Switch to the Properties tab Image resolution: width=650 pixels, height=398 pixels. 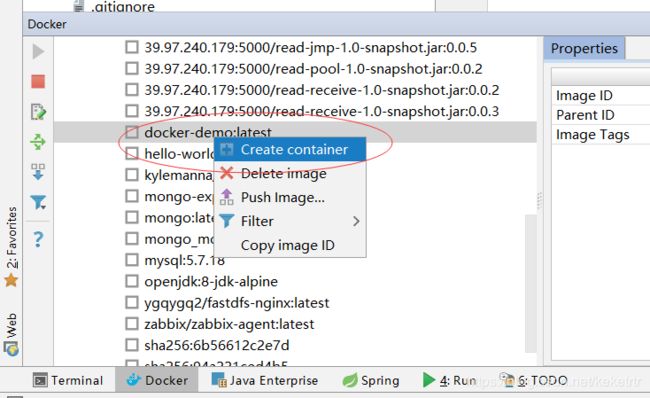[x=584, y=49]
